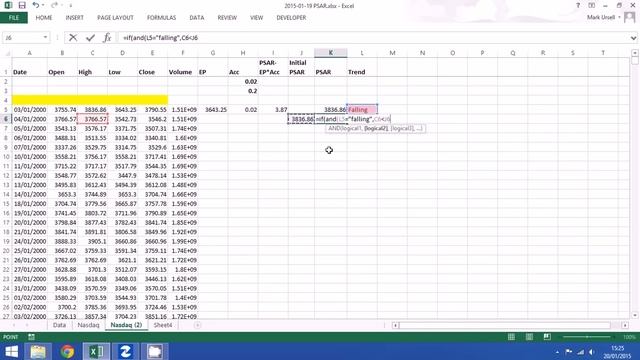The height and width of the screenshot is (360, 640).
Task: Click the volume icon in system tray
Action: (x=592, y=352)
